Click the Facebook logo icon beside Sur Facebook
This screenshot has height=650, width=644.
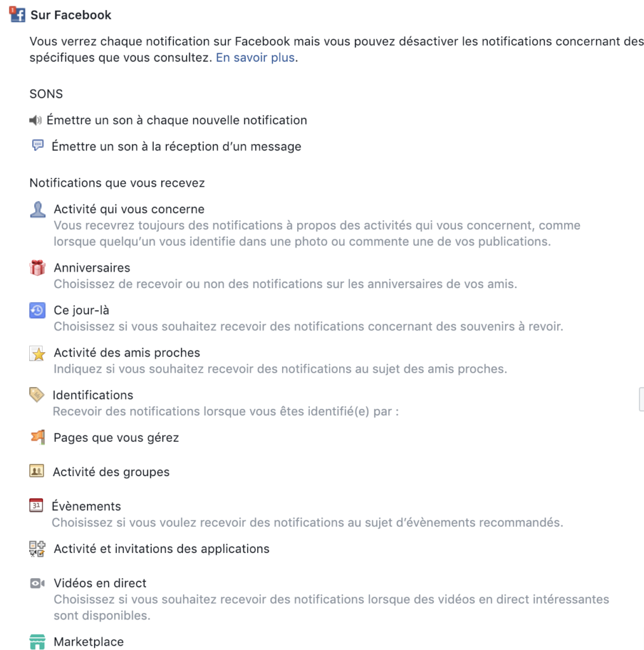17,15
